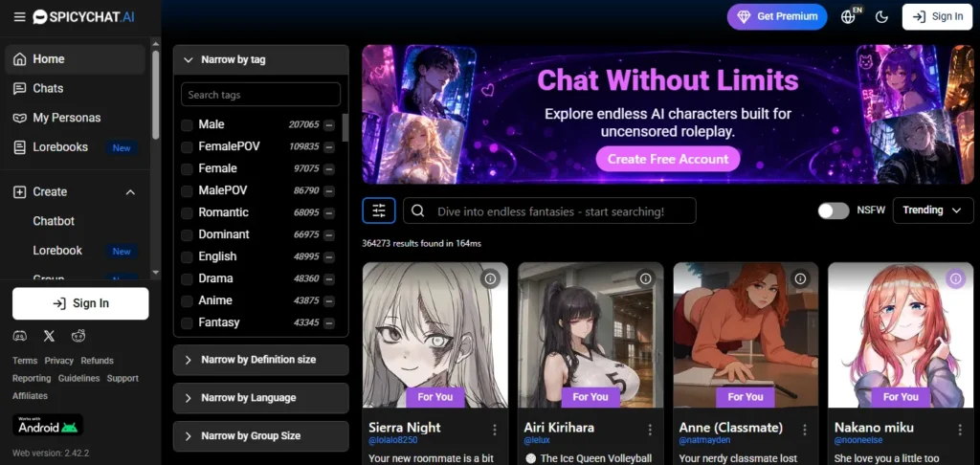Screen dimensions: 980x465
Task: Click the SpicyChat.AI logo
Action: (x=84, y=17)
